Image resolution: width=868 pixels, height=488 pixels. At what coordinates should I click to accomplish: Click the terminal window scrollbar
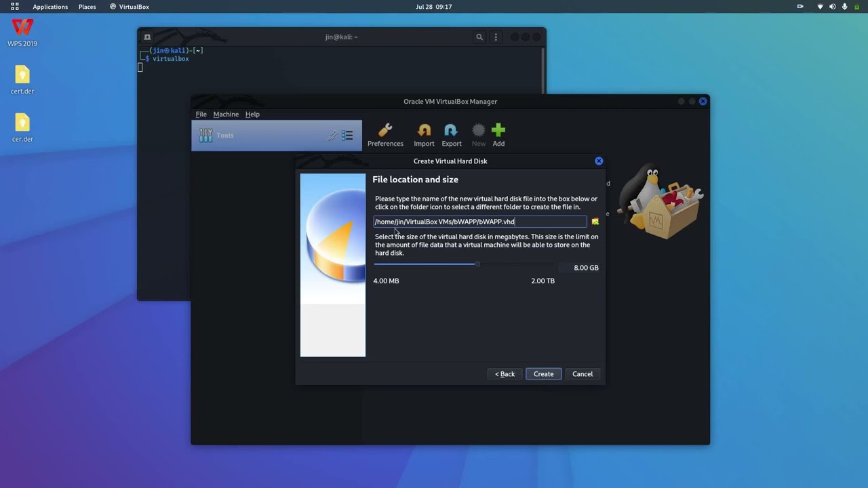543,70
